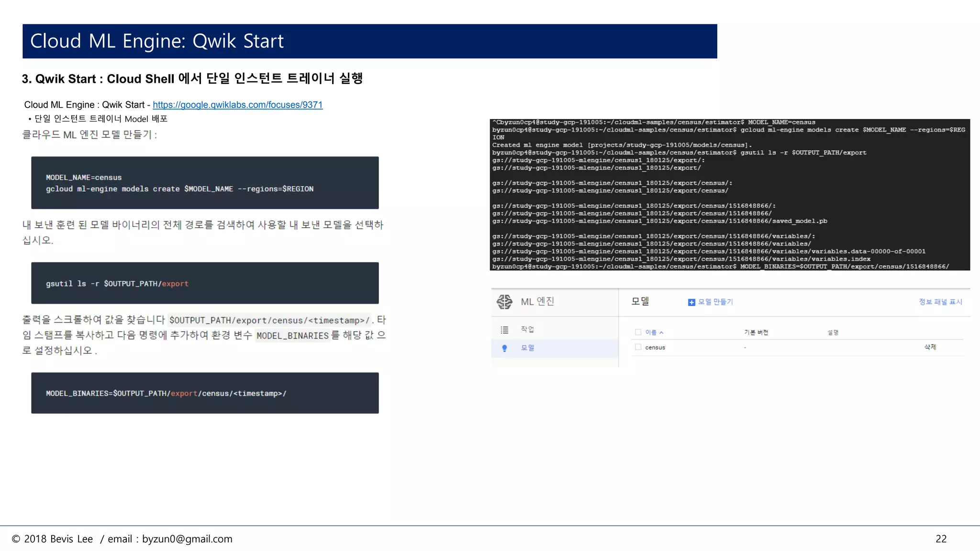
Task: Click the 모델 page heading
Action: coord(640,301)
